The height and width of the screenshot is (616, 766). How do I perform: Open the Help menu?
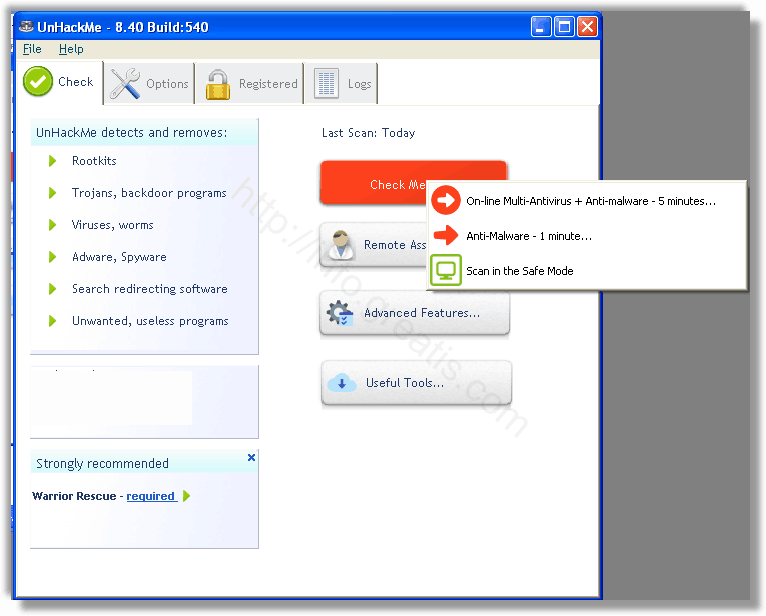click(x=71, y=49)
